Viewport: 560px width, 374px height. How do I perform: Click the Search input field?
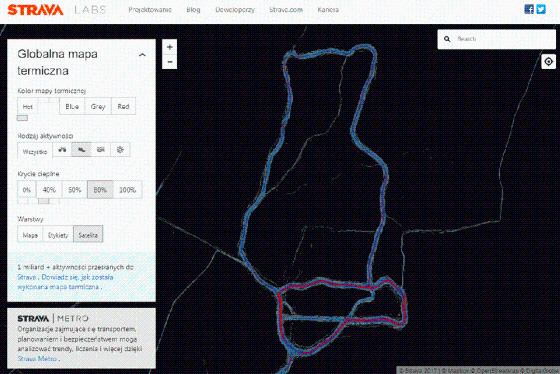(496, 39)
